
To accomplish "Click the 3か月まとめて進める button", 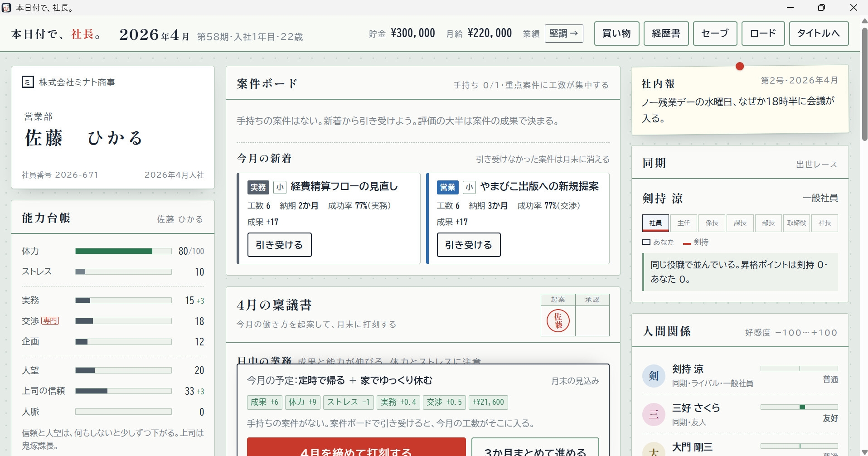I will click(535, 447).
